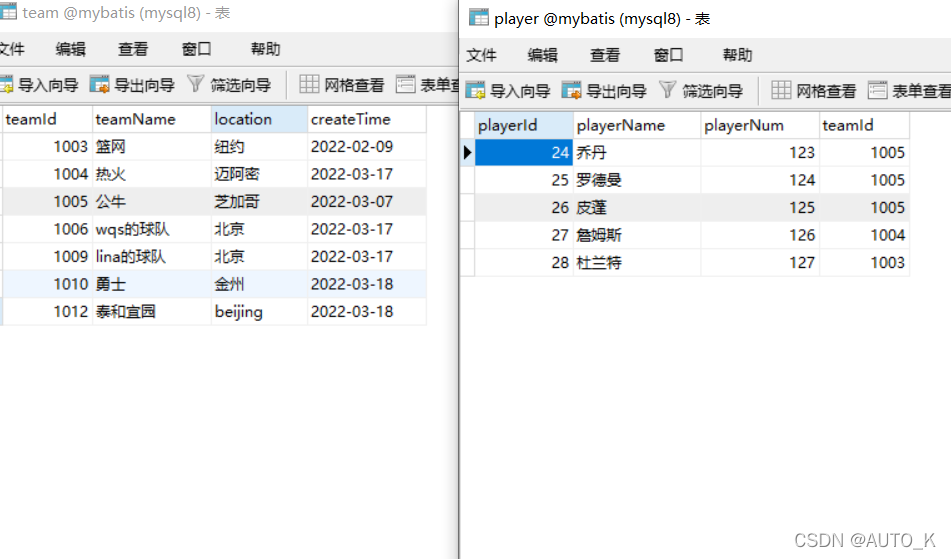The height and width of the screenshot is (559, 951).
Task: Click import wizard icon in team window
Action: coord(7,85)
